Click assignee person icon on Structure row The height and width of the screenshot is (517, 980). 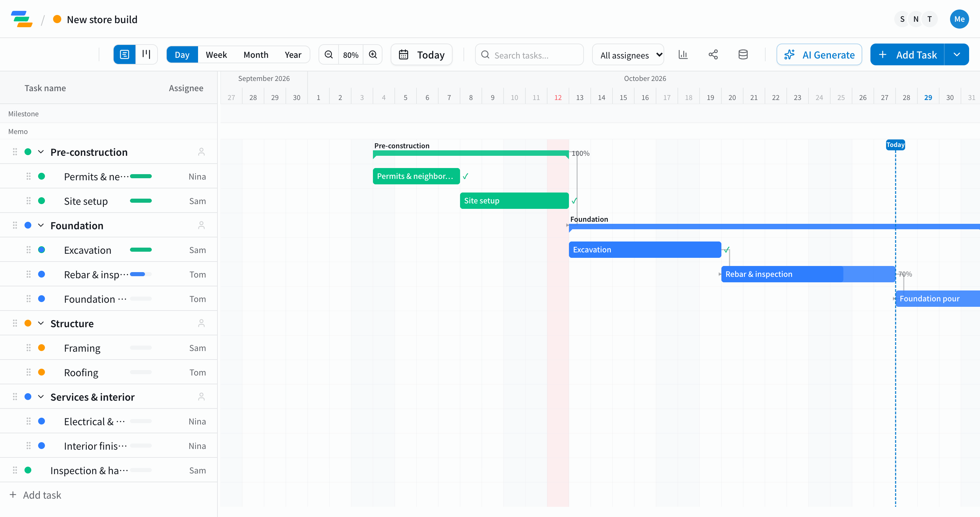(201, 323)
